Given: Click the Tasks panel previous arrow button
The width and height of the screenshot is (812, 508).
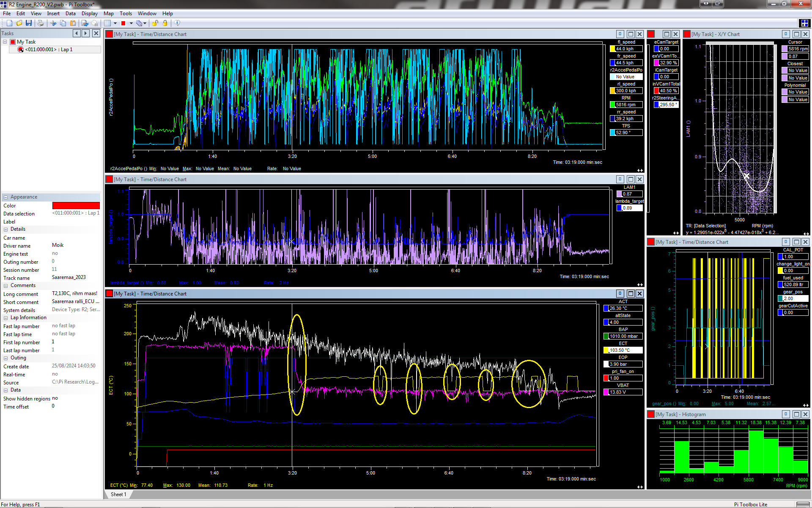Looking at the screenshot, I should click(x=77, y=33).
